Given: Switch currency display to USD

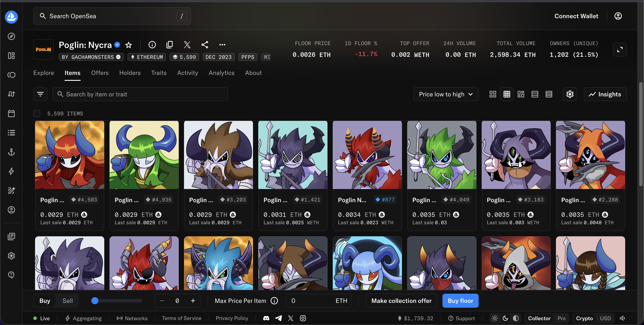Looking at the screenshot, I should point(605,318).
